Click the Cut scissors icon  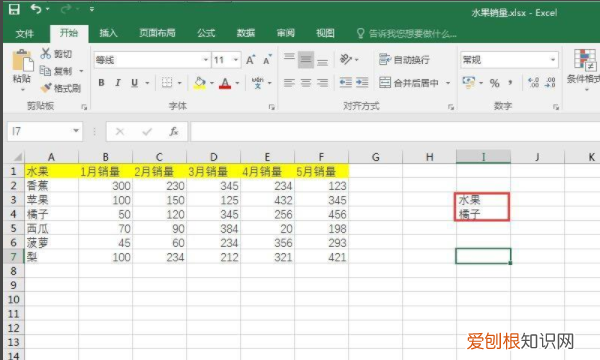coord(46,53)
